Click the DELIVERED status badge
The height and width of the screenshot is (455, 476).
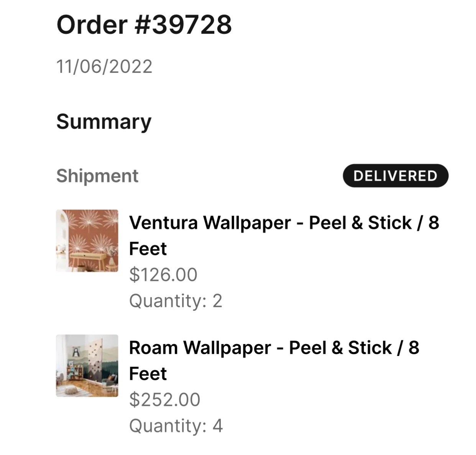tap(395, 176)
